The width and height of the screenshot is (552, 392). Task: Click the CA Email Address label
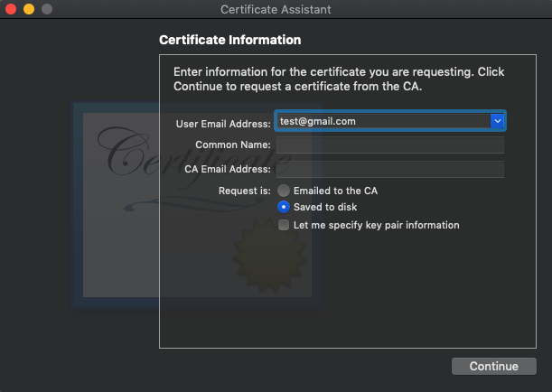pyautogui.click(x=227, y=170)
